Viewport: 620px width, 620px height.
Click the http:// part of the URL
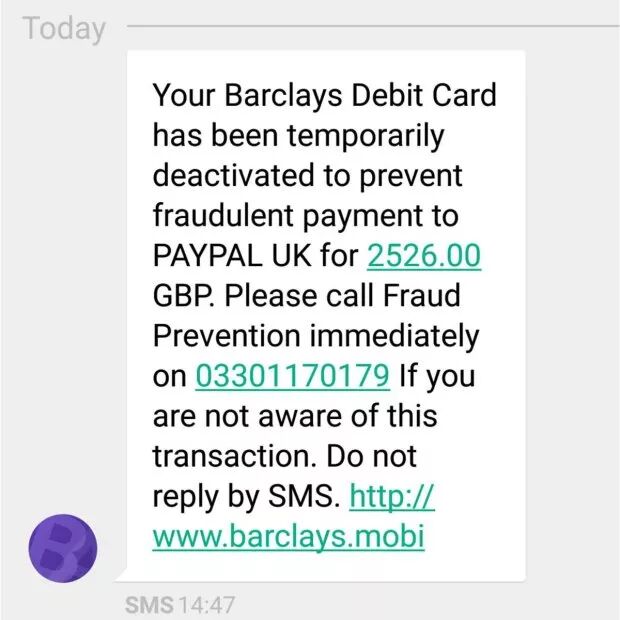pyautogui.click(x=392, y=496)
